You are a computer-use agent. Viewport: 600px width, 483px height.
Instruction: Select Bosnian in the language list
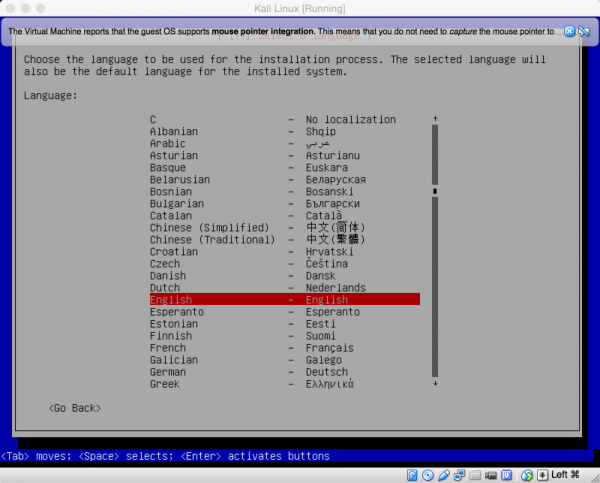point(285,192)
